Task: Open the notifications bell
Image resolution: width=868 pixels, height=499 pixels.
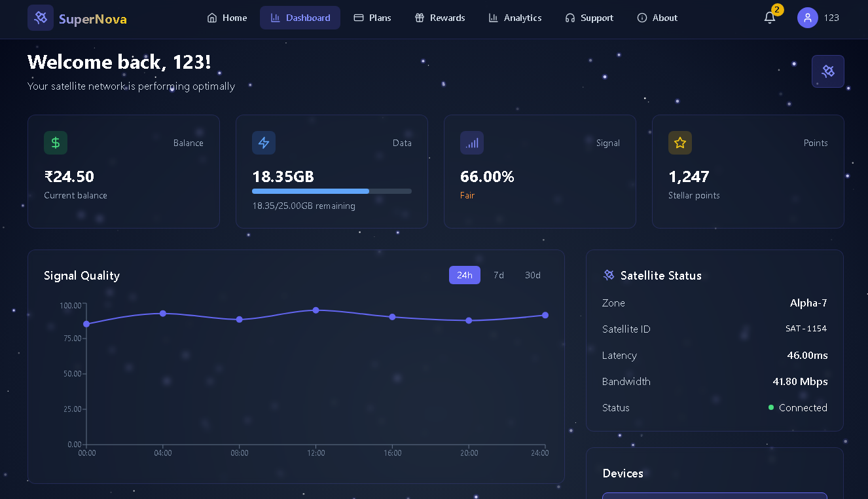Action: tap(770, 18)
